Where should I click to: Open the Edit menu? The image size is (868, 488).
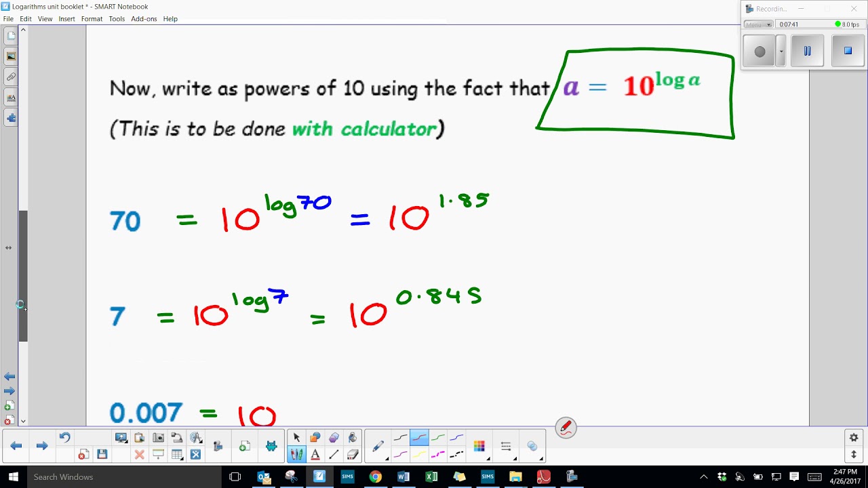point(26,19)
